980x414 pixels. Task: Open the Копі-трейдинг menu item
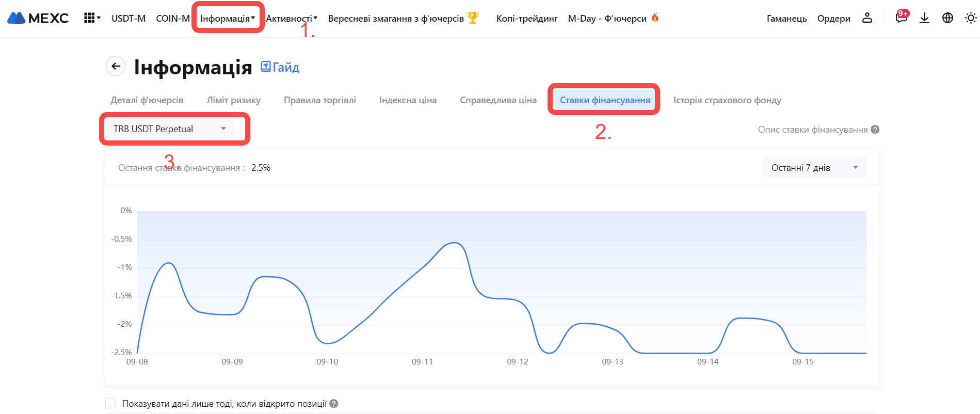(x=527, y=19)
